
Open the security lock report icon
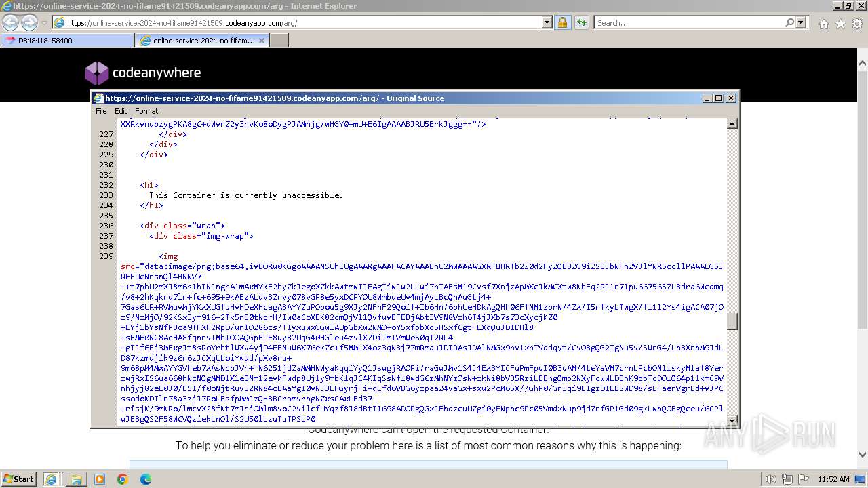click(x=562, y=22)
